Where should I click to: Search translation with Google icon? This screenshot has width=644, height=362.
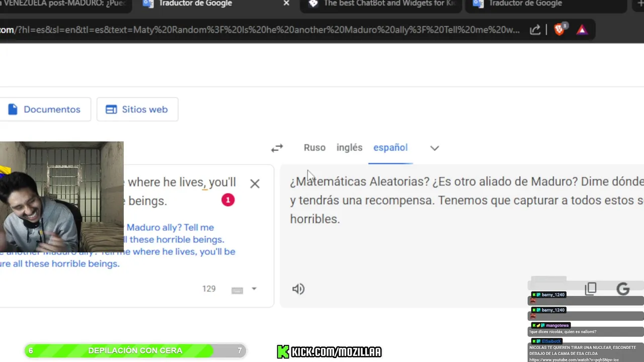click(x=623, y=289)
